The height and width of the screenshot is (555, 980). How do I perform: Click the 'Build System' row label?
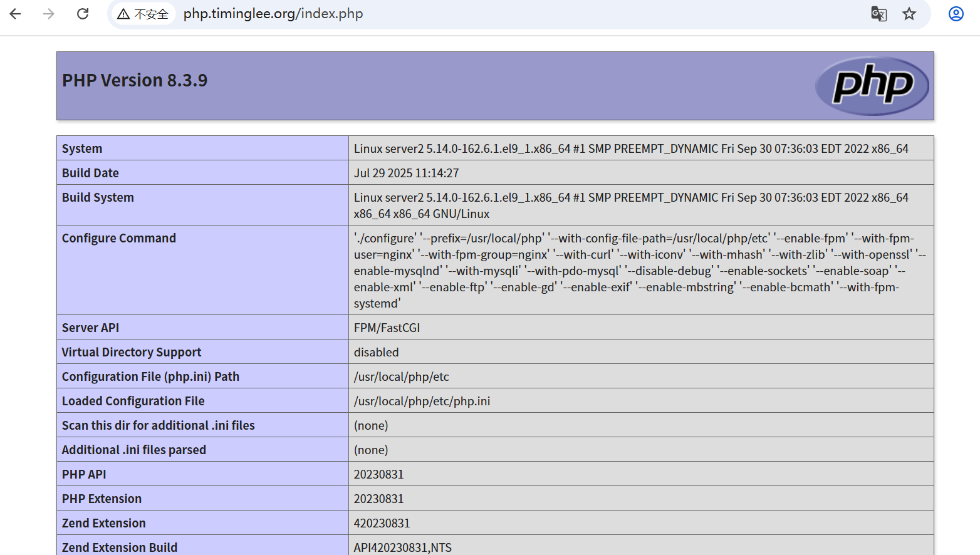tap(98, 197)
